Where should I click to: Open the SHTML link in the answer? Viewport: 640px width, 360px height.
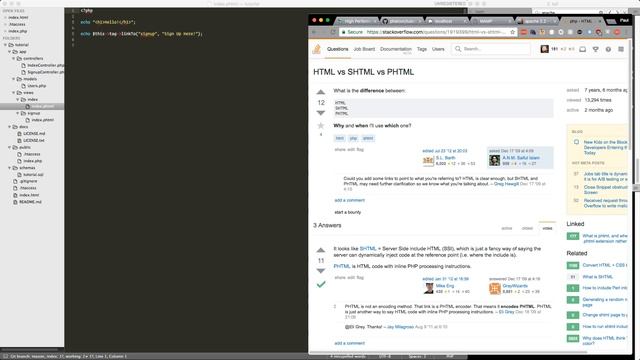[x=368, y=249]
